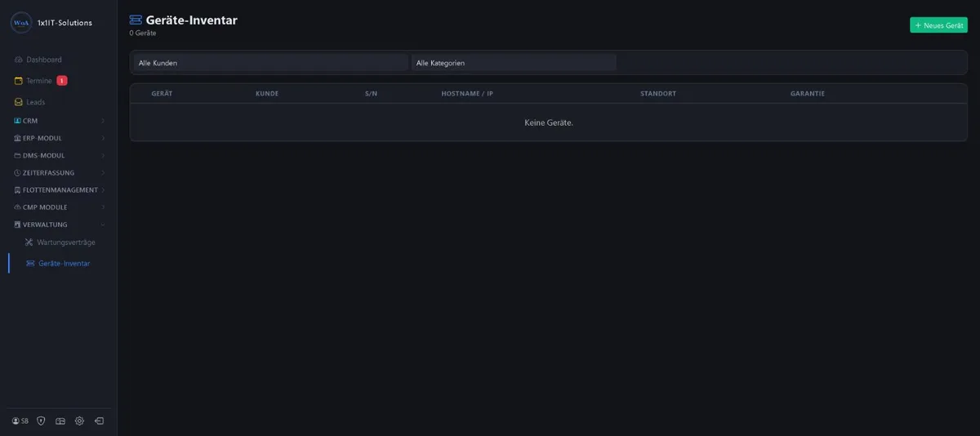Expand the CRM menu section
Viewport: 980px width, 436px height.
click(x=59, y=121)
